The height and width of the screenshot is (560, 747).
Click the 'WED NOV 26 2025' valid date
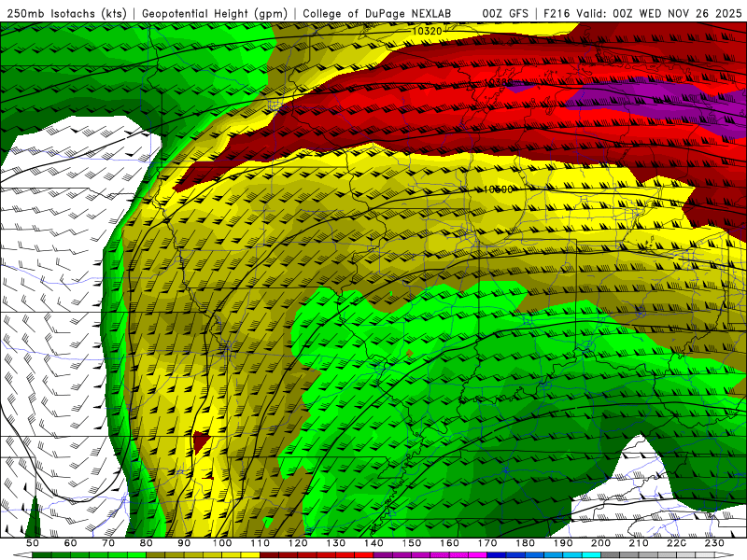pos(690,14)
